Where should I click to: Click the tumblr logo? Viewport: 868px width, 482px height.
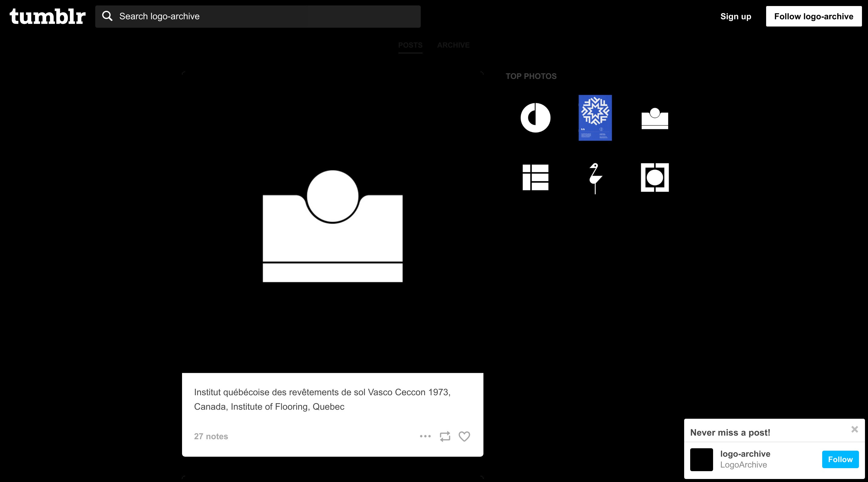[x=48, y=17]
